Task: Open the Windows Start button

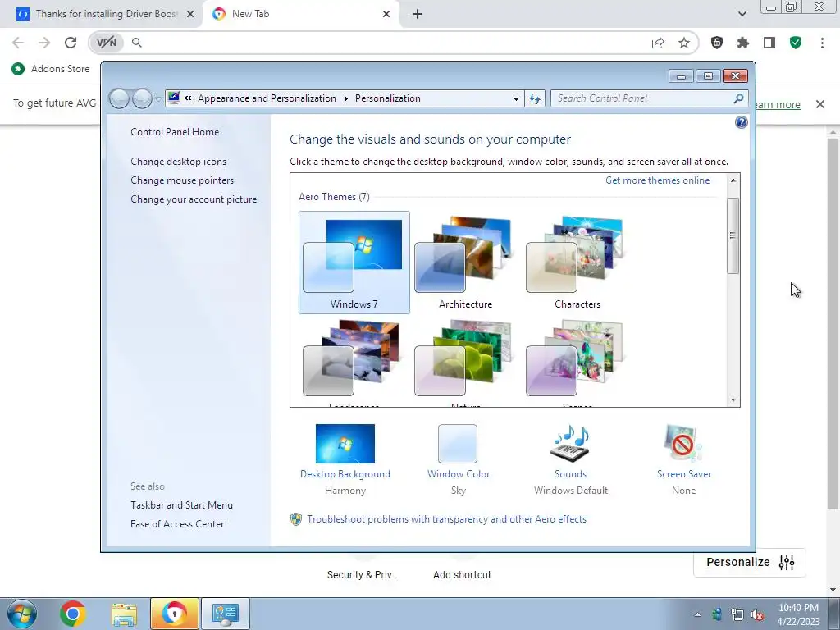Action: pyautogui.click(x=22, y=614)
